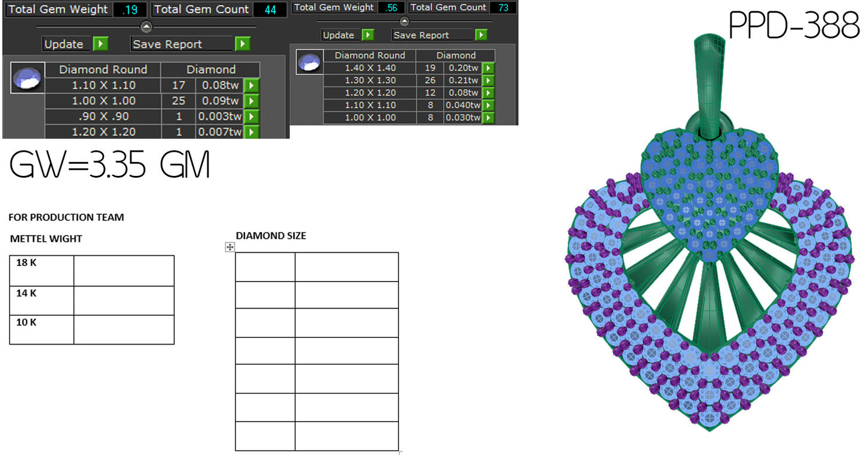Click the table move handle above the Diamond Size table
The width and height of the screenshot is (868, 458).
coord(229,247)
